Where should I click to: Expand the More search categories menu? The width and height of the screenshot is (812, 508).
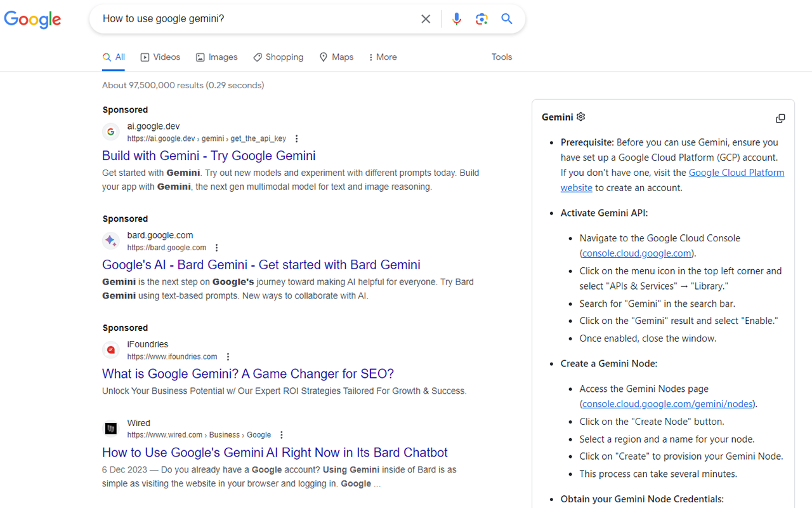click(382, 57)
